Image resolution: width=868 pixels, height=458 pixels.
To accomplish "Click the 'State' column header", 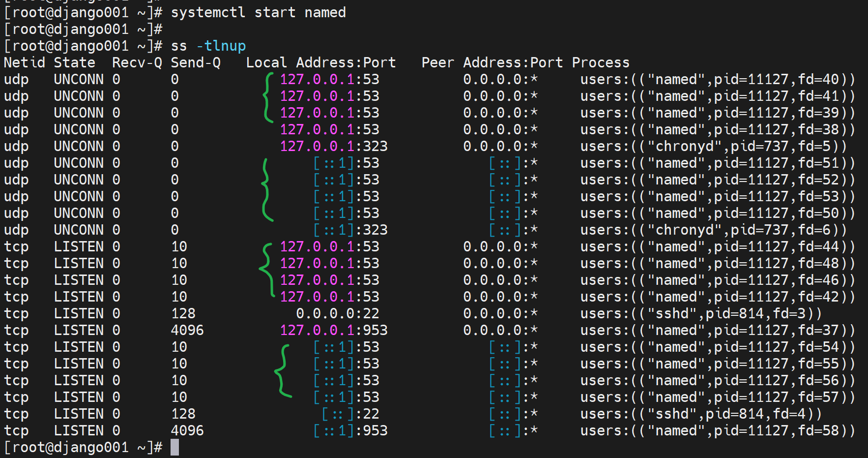I will [x=74, y=62].
